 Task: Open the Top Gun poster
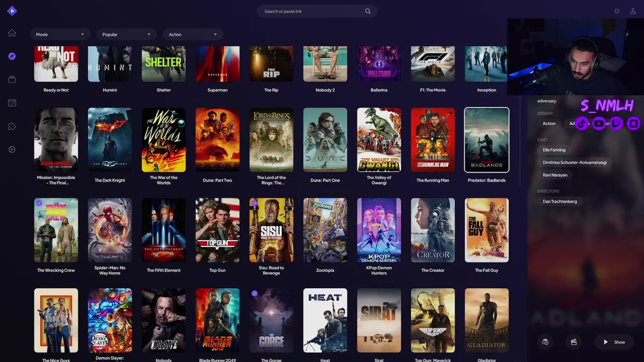coord(217,230)
